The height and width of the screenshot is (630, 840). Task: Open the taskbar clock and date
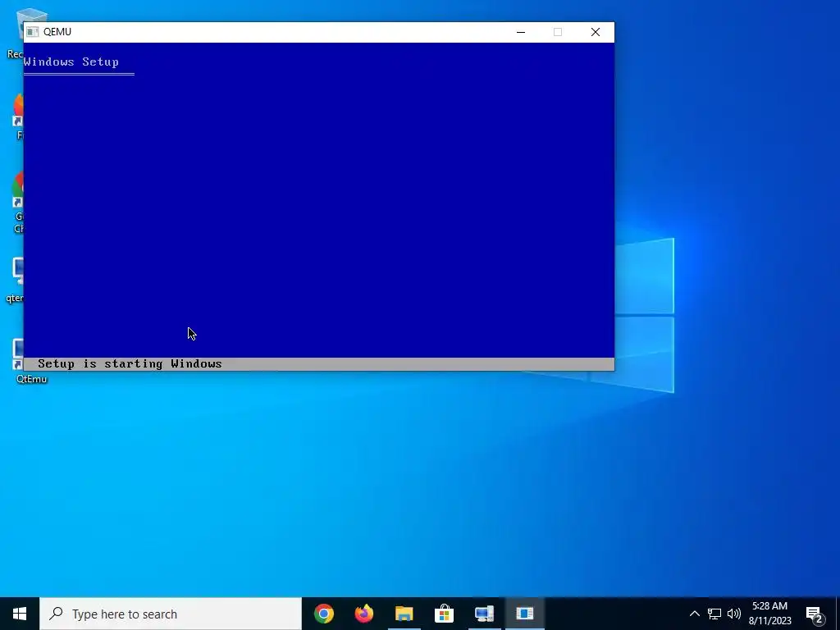click(x=769, y=614)
